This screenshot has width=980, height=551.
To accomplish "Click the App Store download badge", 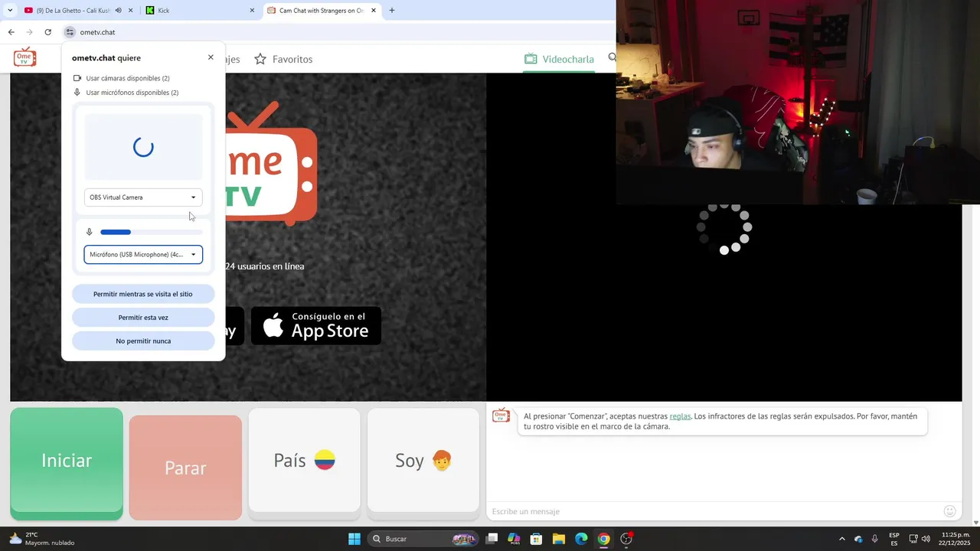I will [316, 326].
